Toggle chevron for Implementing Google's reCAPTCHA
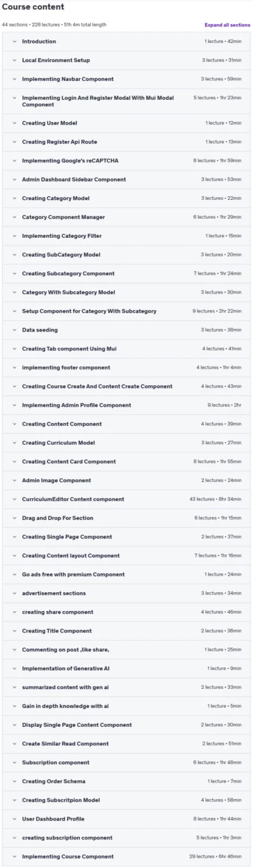 point(14,161)
